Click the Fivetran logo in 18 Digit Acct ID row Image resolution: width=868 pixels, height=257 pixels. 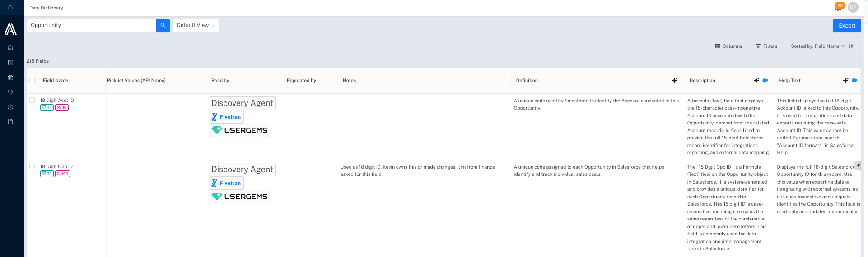[226, 117]
